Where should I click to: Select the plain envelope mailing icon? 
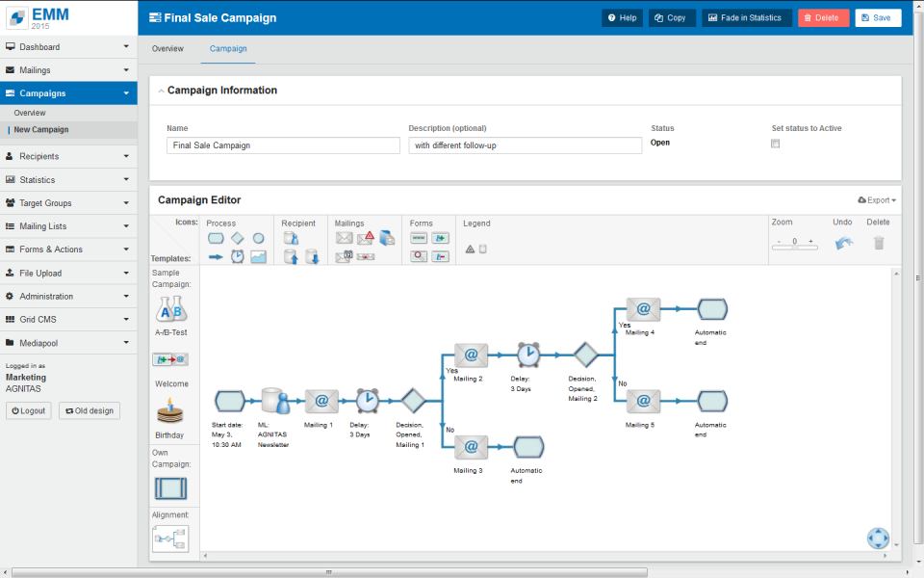[x=345, y=238]
